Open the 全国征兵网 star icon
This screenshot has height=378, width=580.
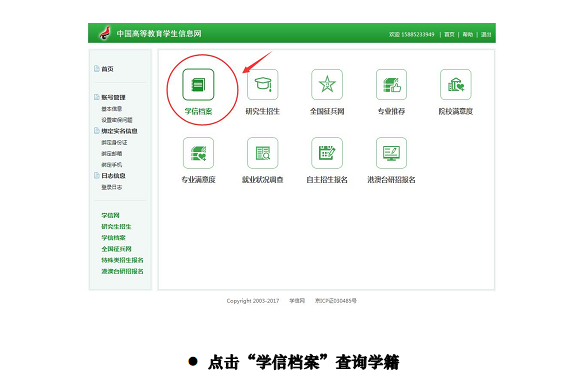click(x=327, y=85)
